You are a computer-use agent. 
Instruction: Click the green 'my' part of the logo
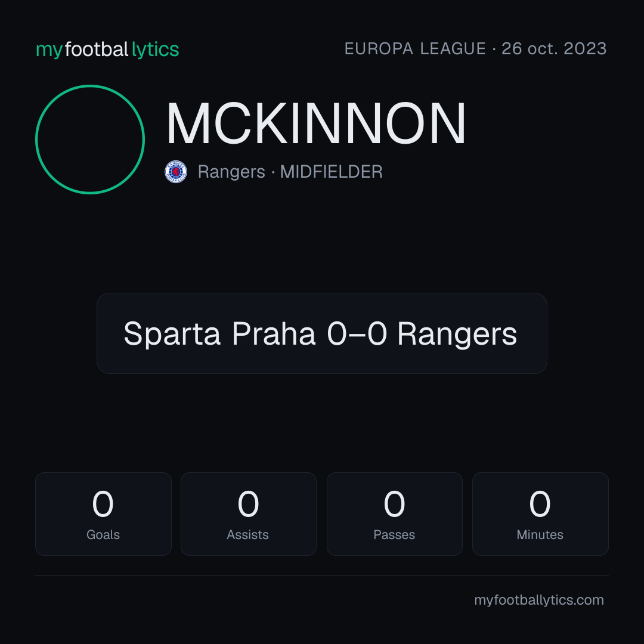(x=49, y=51)
